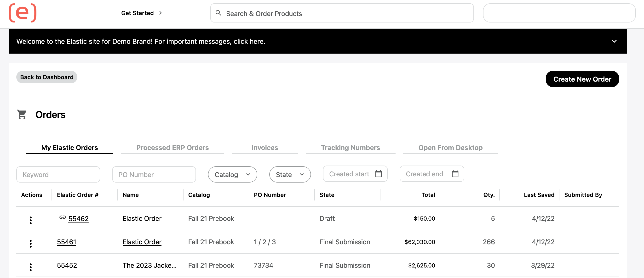This screenshot has height=278, width=644.
Task: Expand the Get Started menu
Action: (142, 13)
